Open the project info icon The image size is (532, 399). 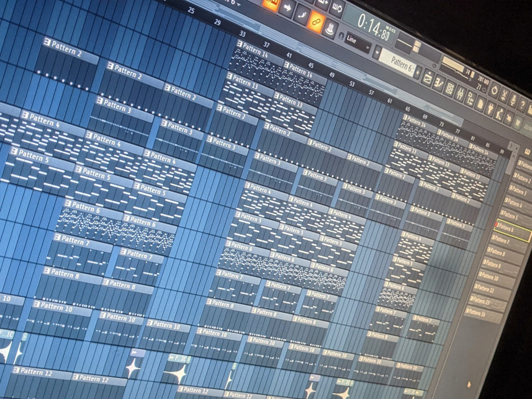[x=480, y=104]
